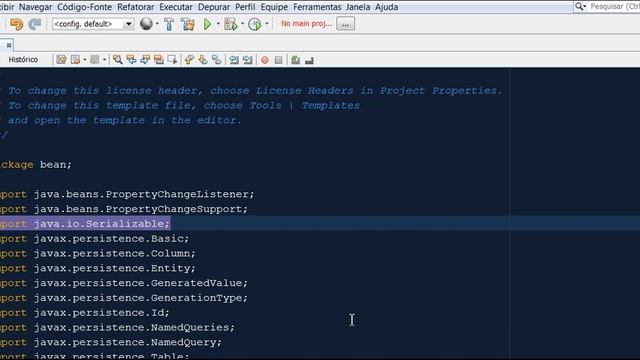Open the Executar menu

(x=176, y=7)
